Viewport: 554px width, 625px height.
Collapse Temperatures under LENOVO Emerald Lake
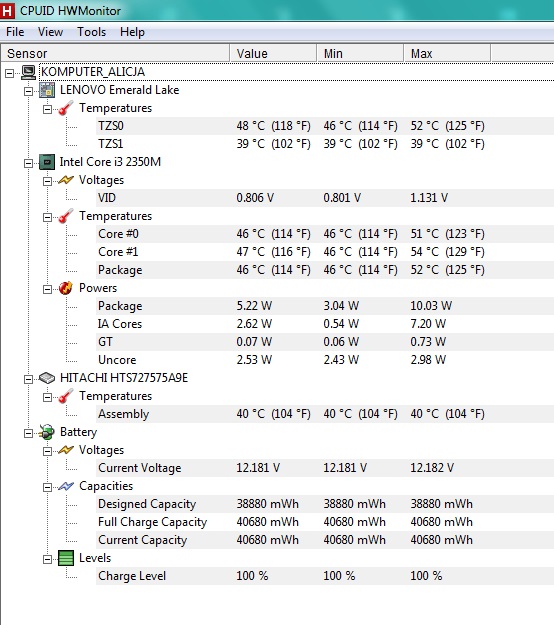click(x=47, y=109)
